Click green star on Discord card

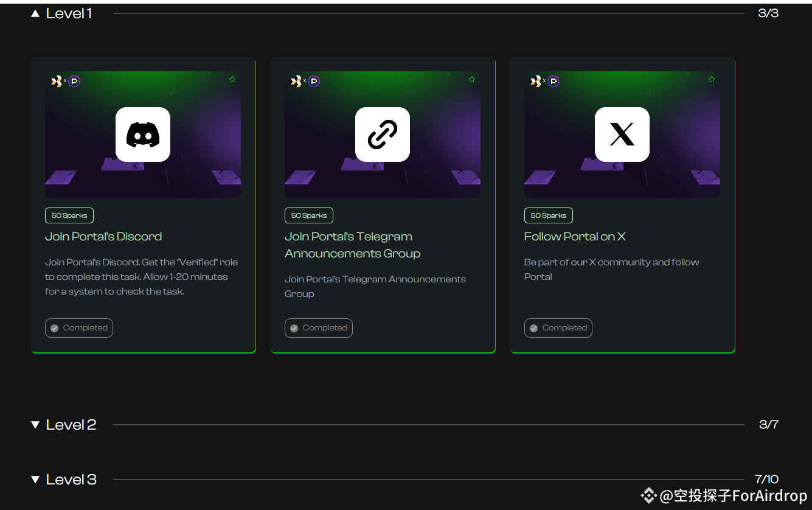[x=232, y=79]
